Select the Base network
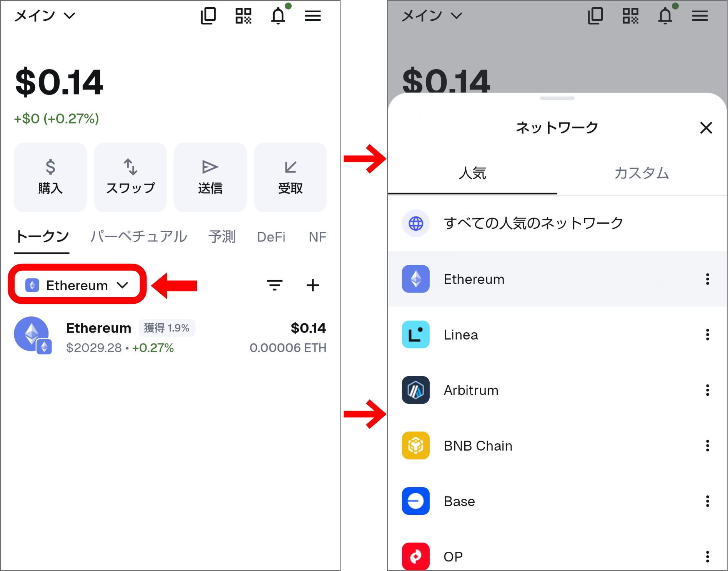This screenshot has height=571, width=728. tap(459, 501)
